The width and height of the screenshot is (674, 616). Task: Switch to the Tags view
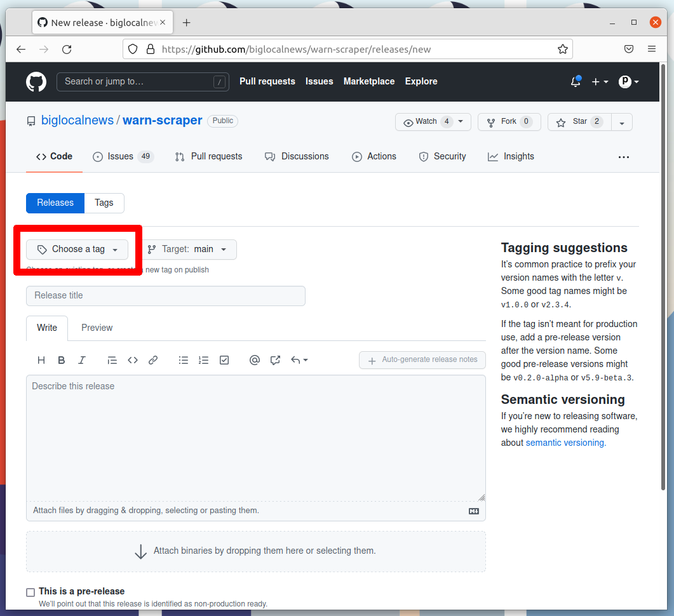(104, 203)
